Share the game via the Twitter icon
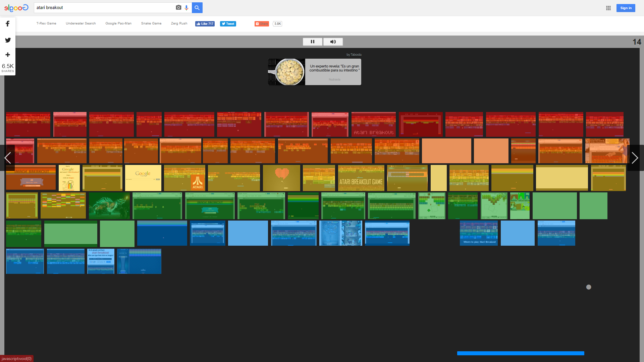This screenshot has width=644, height=362. [x=7, y=40]
